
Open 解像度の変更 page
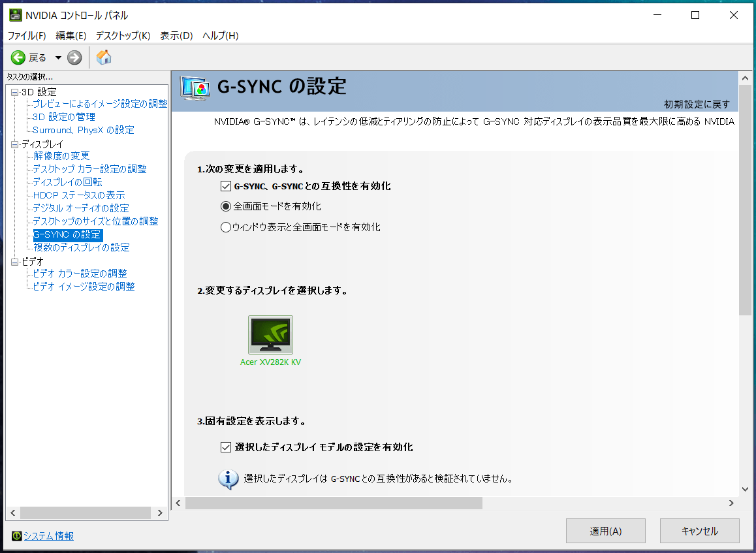coord(61,156)
